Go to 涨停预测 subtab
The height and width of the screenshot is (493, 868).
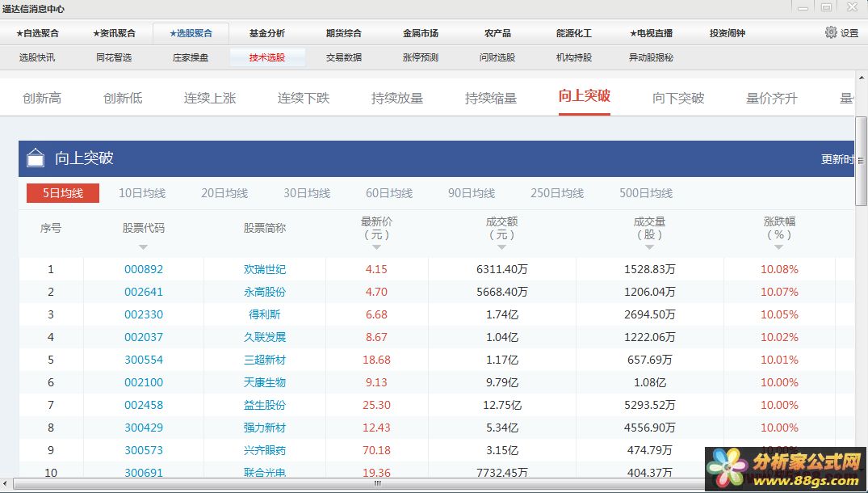point(421,57)
